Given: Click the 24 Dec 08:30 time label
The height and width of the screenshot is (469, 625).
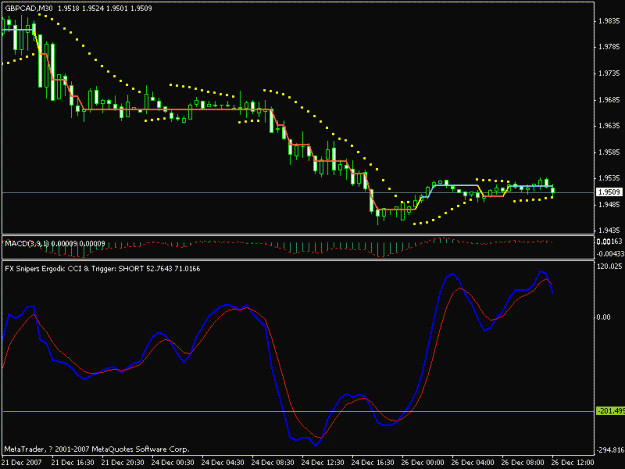Looking at the screenshot, I should click(x=273, y=463).
